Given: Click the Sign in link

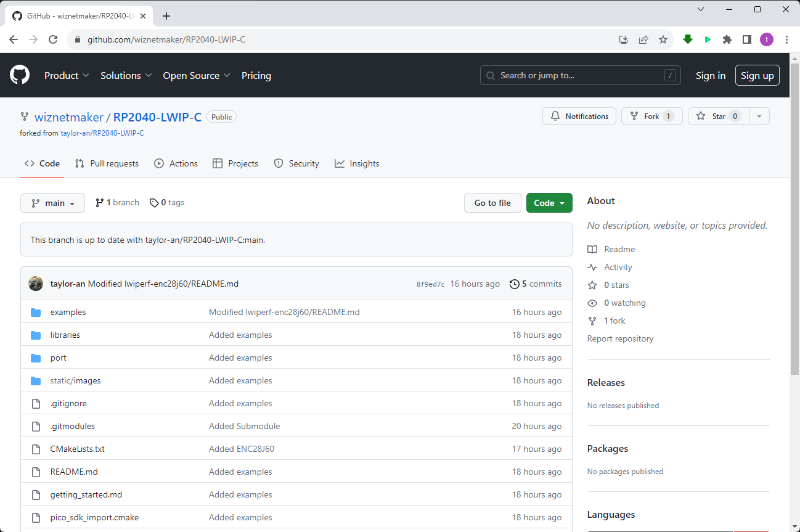Looking at the screenshot, I should [711, 75].
